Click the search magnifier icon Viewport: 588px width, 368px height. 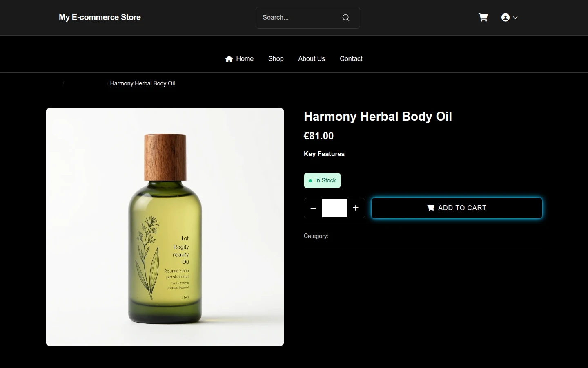(x=346, y=18)
